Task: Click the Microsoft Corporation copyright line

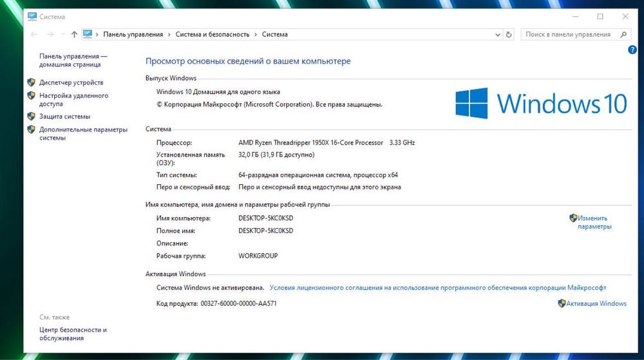Action: tap(269, 105)
